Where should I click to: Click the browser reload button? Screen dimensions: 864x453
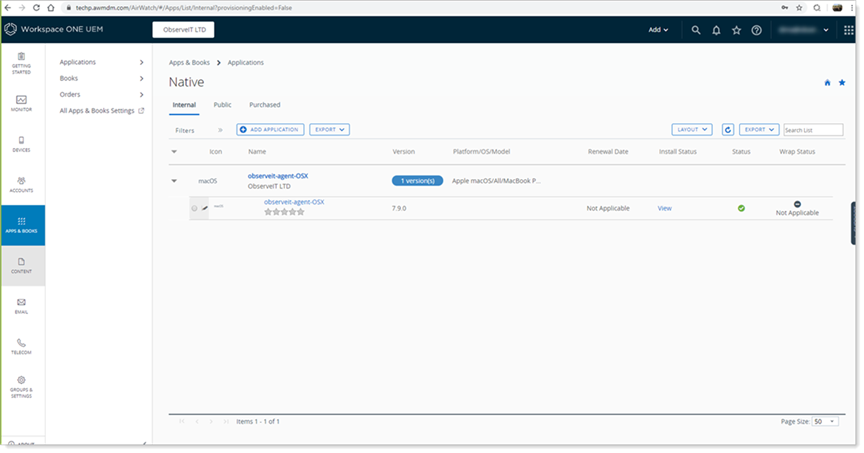point(36,8)
